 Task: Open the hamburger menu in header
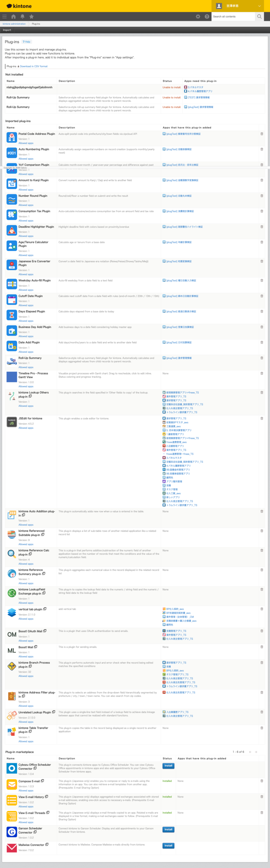[4, 16]
